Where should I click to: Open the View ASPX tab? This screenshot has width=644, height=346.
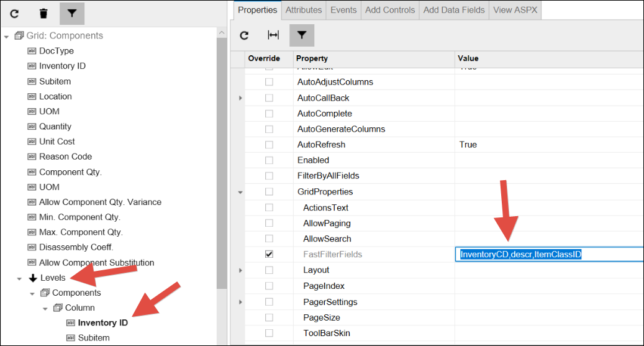point(516,10)
